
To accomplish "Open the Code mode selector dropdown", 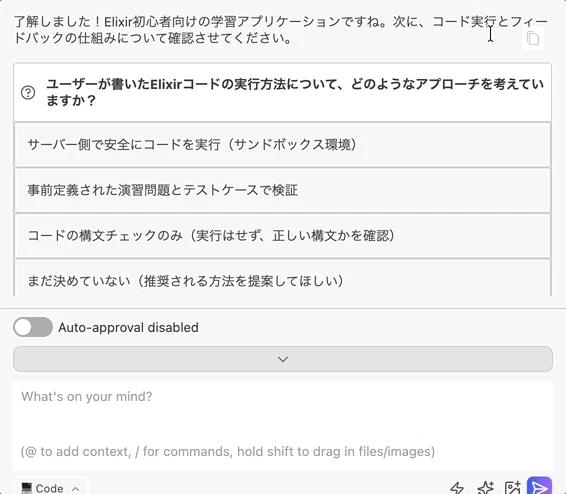I will (x=51, y=487).
